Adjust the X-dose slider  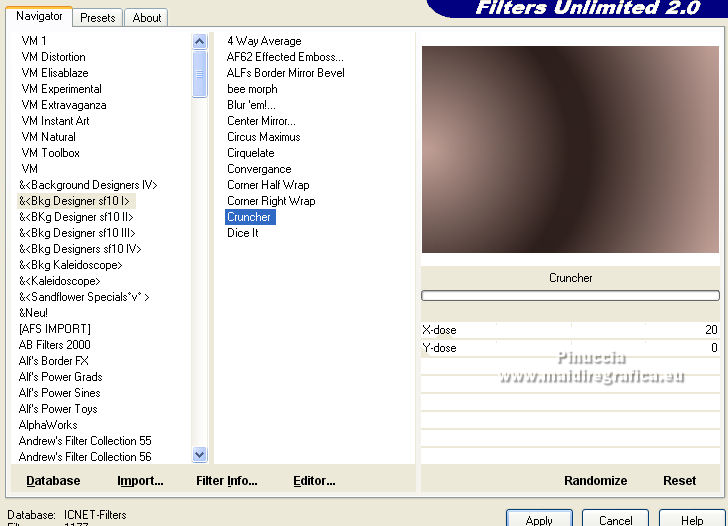pos(570,330)
